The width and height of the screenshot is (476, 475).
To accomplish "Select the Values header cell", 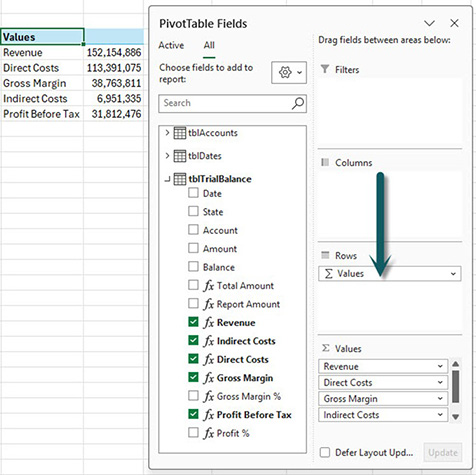I will [42, 37].
